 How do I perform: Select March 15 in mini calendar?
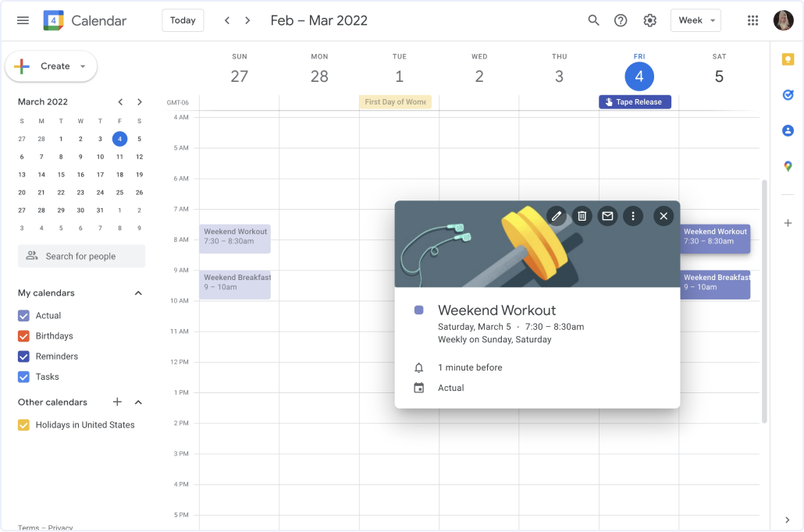[61, 175]
